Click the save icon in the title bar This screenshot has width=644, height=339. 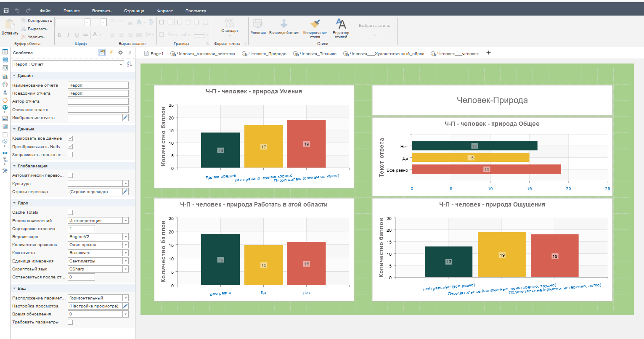coord(6,11)
